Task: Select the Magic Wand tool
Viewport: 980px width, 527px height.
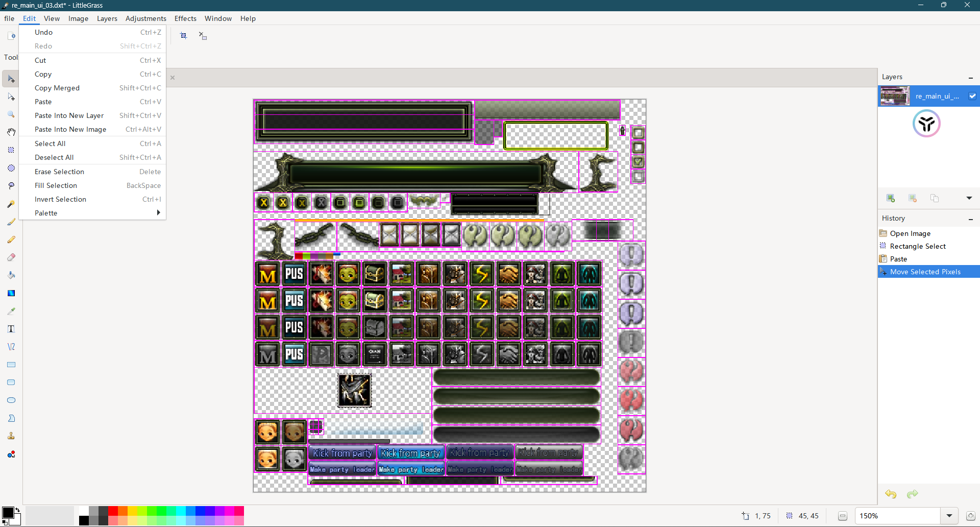Action: [11, 204]
